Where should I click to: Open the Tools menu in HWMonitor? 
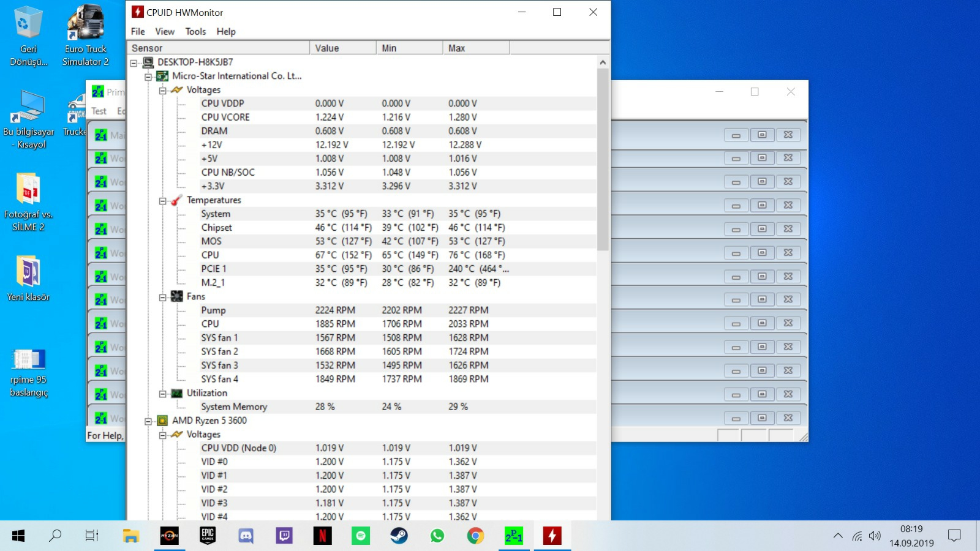click(x=195, y=31)
